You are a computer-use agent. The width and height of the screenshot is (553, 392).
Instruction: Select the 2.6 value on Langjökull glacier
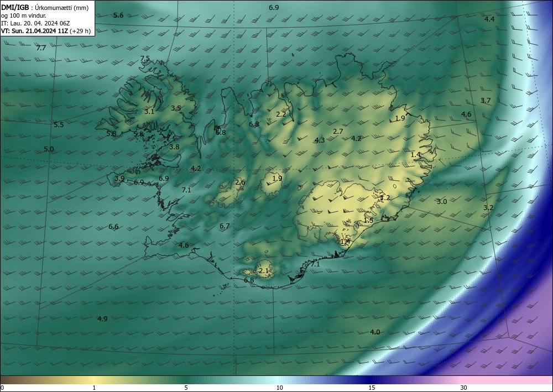[240, 182]
